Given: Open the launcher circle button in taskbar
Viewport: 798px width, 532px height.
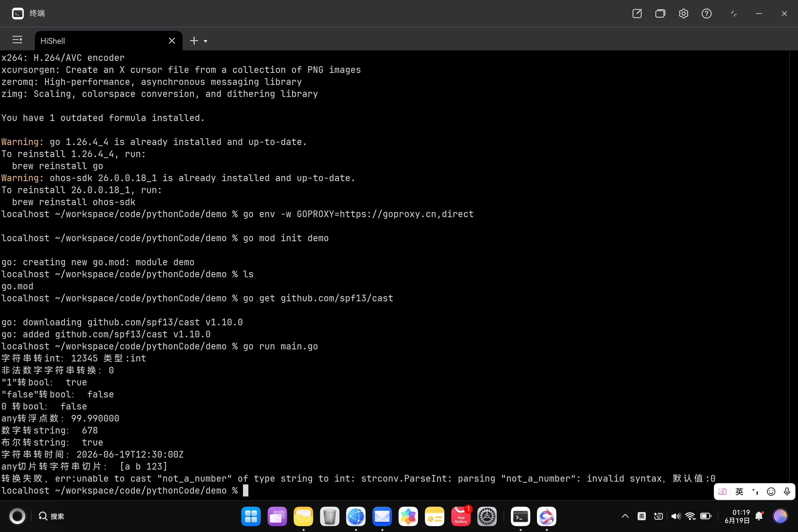Looking at the screenshot, I should click(17, 516).
